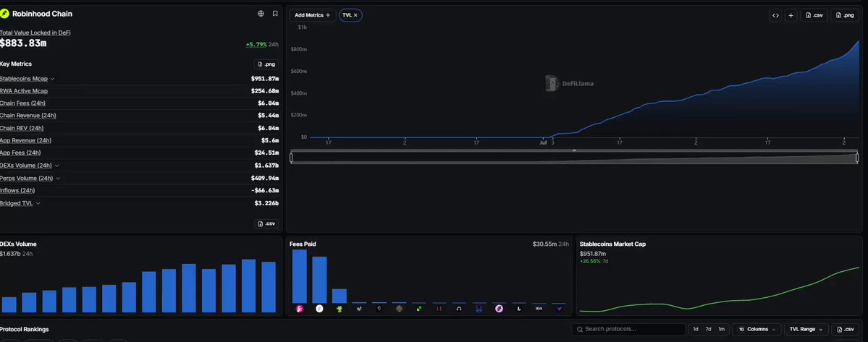Open the 10 Columns dropdown
The image size is (868, 342).
click(x=757, y=329)
